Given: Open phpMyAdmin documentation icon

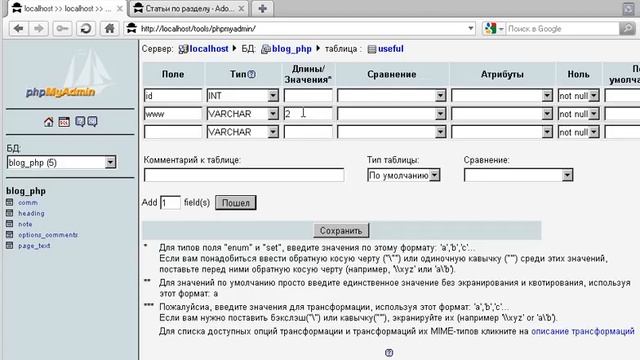Looking at the screenshot, I should point(80,122).
